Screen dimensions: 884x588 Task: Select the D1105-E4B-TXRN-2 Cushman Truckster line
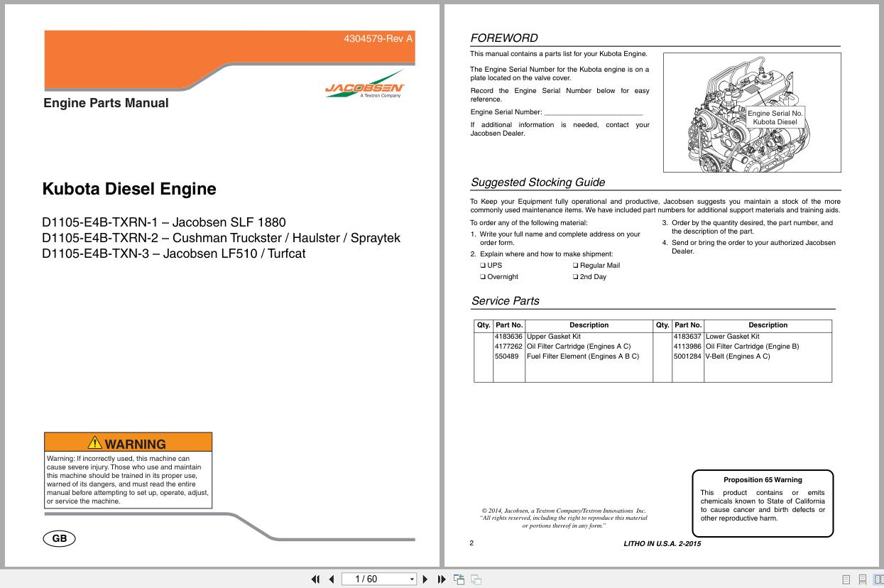click(222, 237)
